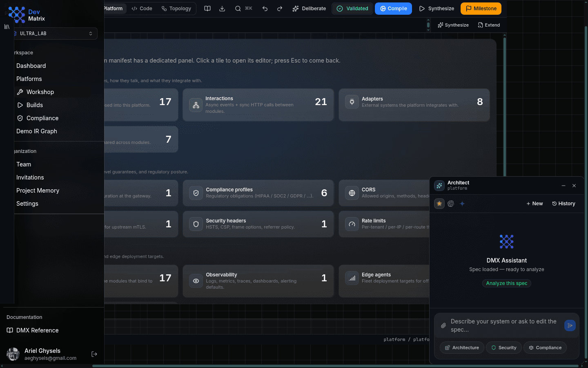588x368 pixels.
Task: Open the Edge agents tile
Action: (x=384, y=281)
